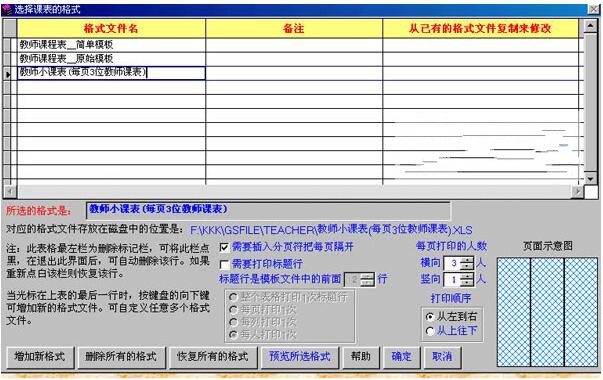The height and width of the screenshot is (380, 603).
Task: Select 从左到右 print order
Action: [x=430, y=317]
